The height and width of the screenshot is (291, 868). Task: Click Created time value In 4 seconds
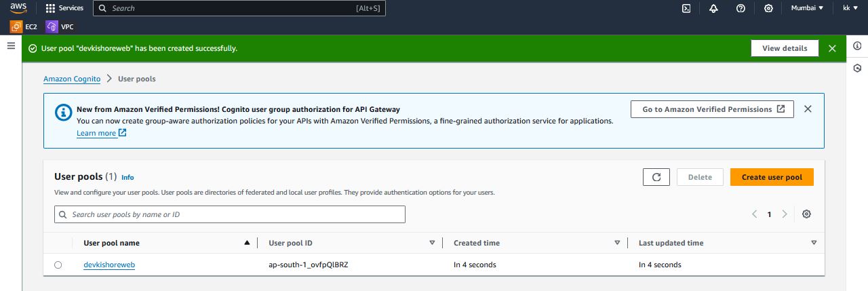coord(475,265)
